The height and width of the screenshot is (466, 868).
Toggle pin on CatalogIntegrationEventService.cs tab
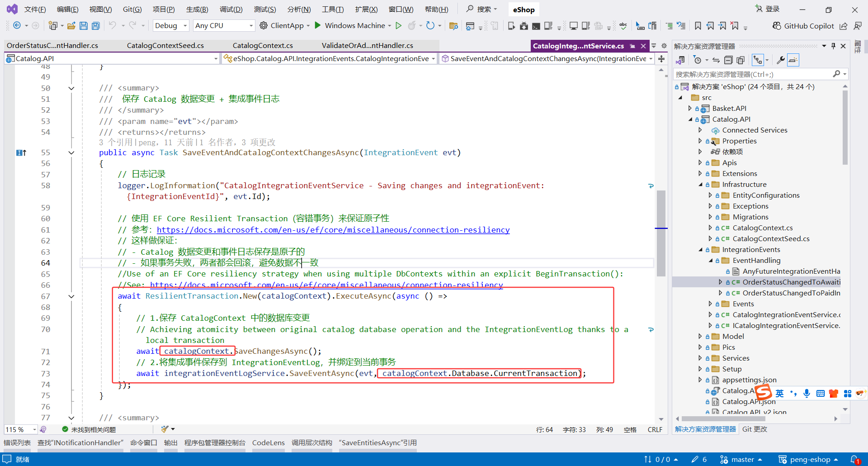tap(632, 46)
